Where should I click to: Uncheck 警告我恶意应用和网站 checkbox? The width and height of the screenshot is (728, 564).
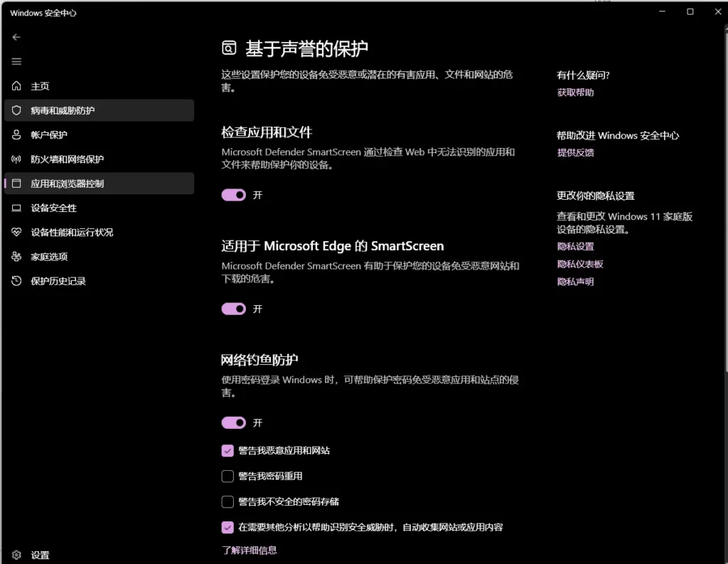[x=227, y=451]
